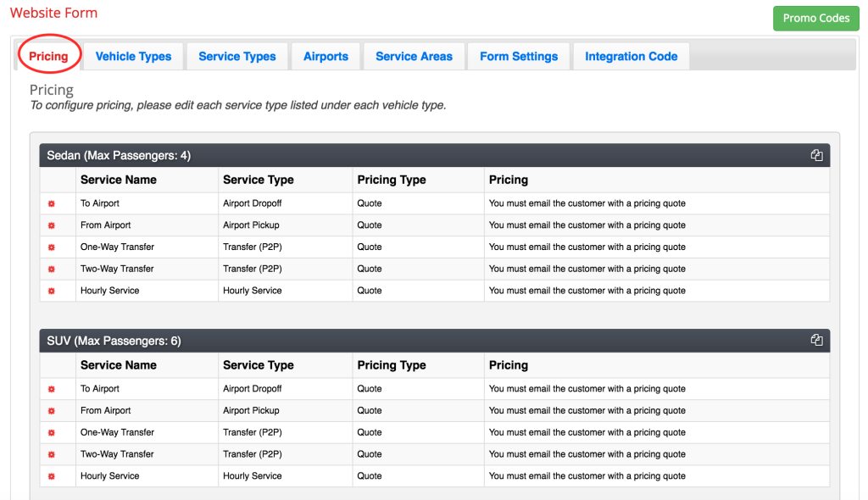The image size is (868, 500).
Task: Show the Integration Code tab
Action: pos(631,57)
